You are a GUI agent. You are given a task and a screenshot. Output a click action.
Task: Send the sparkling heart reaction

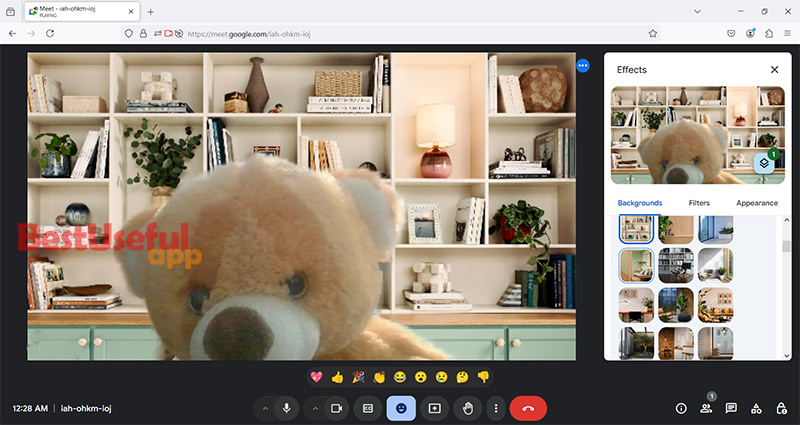point(316,377)
